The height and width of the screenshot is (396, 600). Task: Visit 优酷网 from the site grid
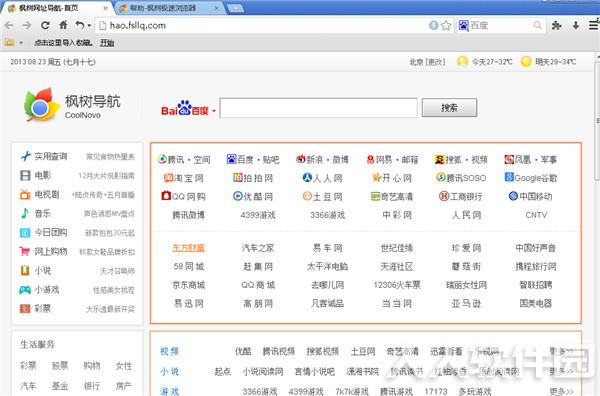[x=253, y=196]
